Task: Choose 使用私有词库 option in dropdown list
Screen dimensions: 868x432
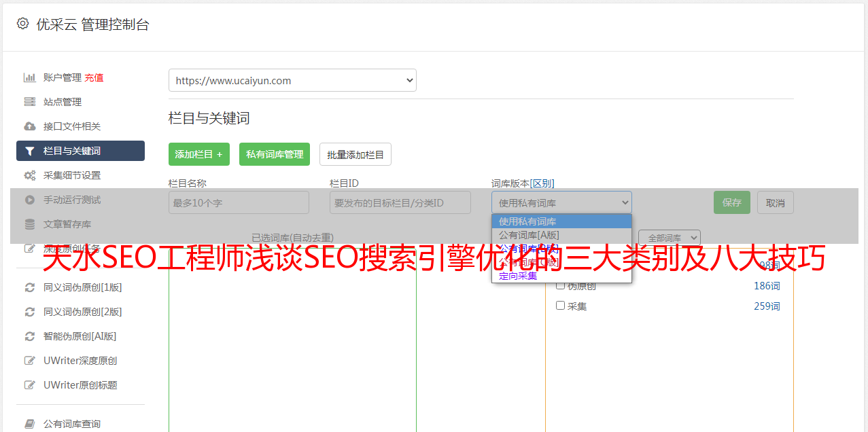Action: tap(561, 221)
